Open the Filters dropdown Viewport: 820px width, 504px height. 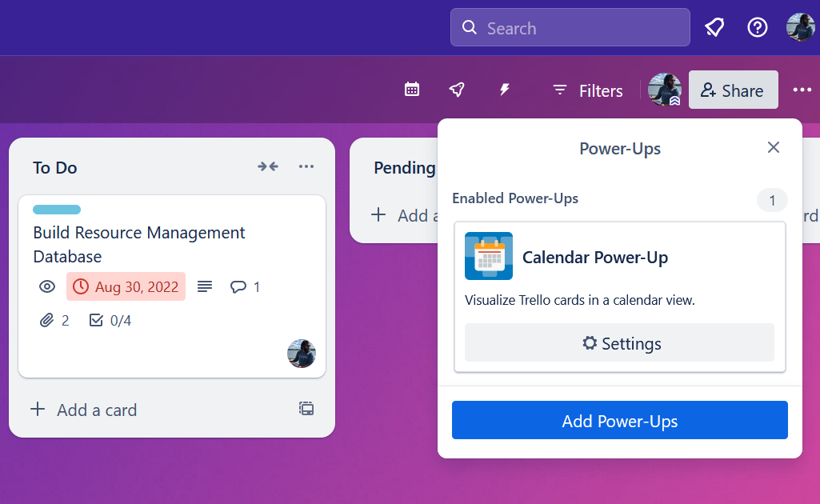(x=586, y=90)
